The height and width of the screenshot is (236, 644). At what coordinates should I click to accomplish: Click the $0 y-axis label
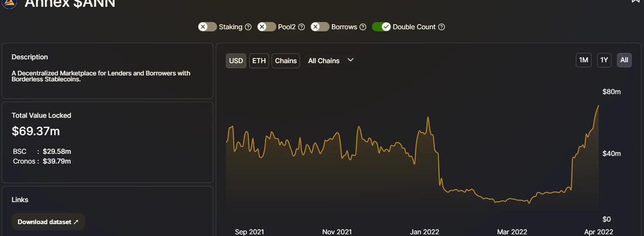[x=606, y=219]
